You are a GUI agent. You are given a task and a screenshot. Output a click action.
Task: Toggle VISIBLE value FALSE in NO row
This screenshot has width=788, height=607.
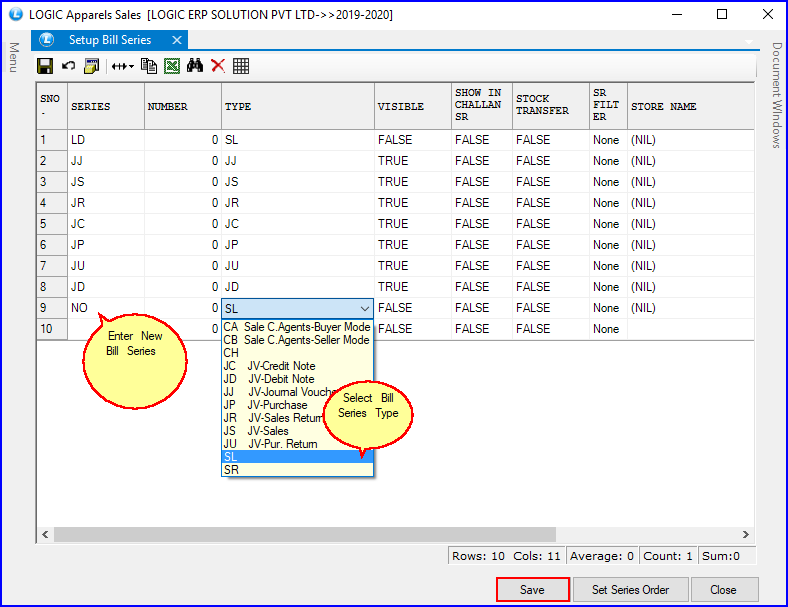pos(413,308)
